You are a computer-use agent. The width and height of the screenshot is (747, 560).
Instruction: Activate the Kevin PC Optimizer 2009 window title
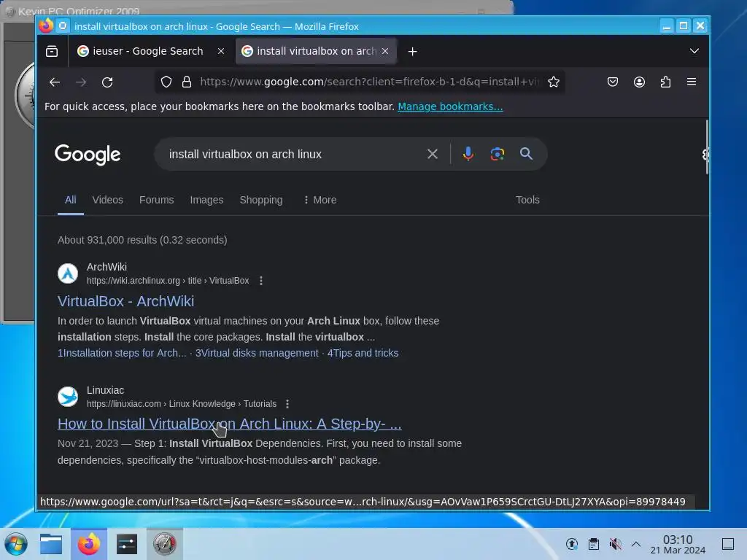tap(79, 11)
